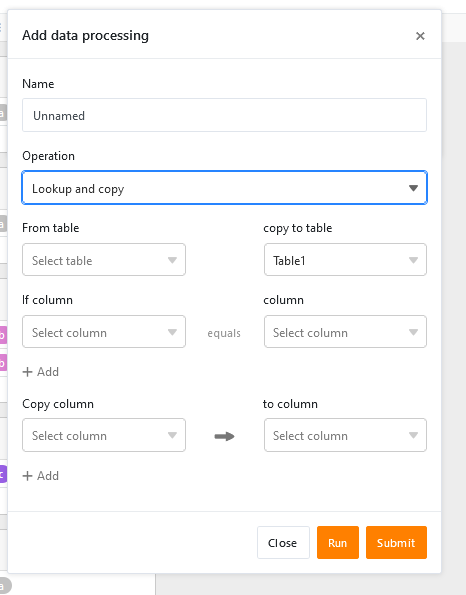Open the copy to table Table1 dropdown

(x=345, y=260)
